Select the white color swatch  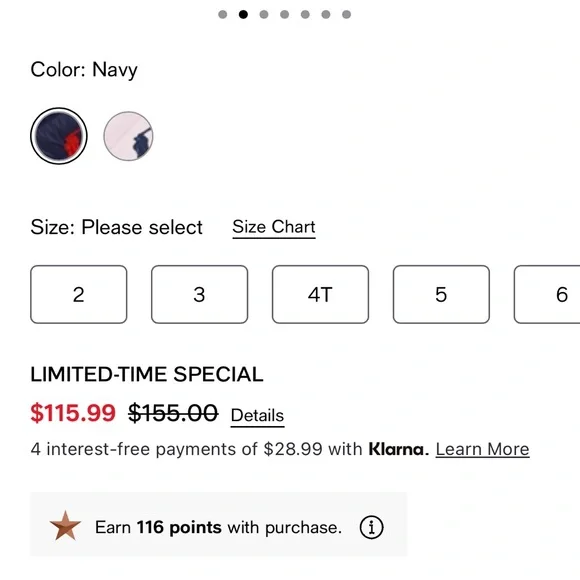(x=128, y=136)
